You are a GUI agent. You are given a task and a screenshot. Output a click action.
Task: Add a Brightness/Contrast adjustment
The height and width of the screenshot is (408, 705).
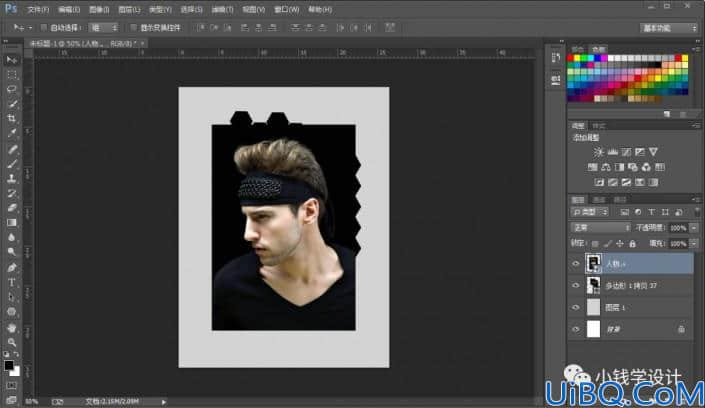[598, 152]
